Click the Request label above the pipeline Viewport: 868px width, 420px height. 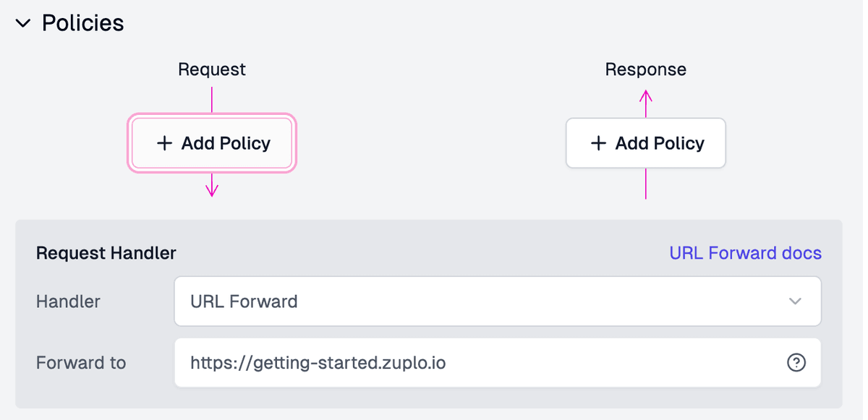211,69
